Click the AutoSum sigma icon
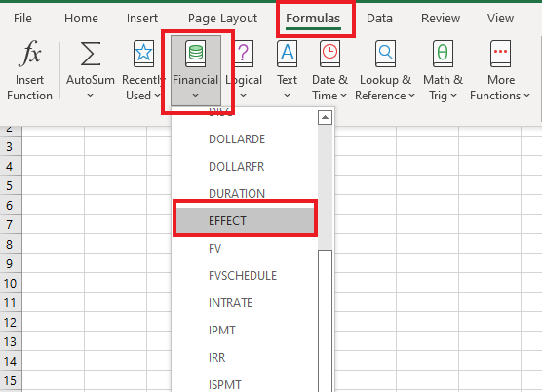 point(91,54)
